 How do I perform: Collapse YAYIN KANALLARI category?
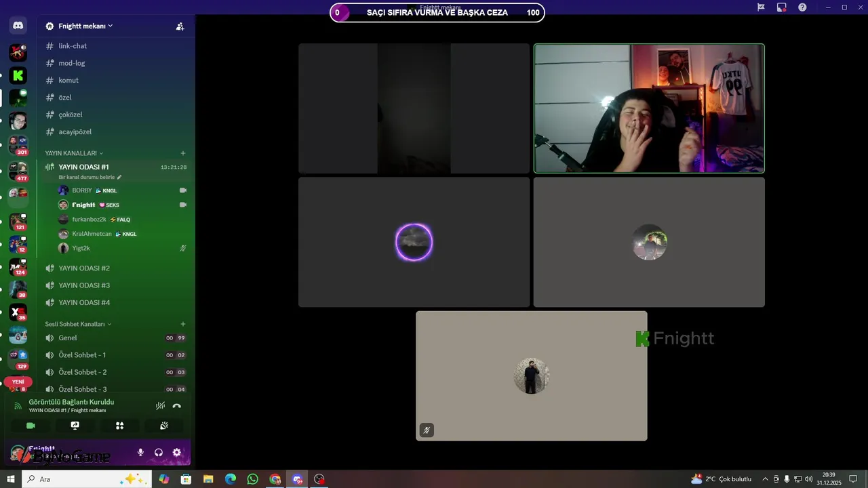(x=74, y=153)
